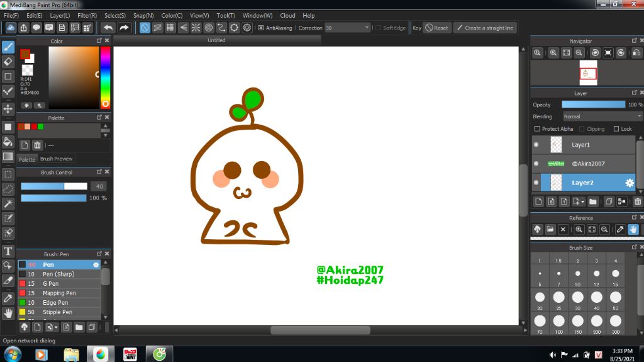The image size is (644, 362).
Task: Select the Move tool
Action: click(x=8, y=108)
